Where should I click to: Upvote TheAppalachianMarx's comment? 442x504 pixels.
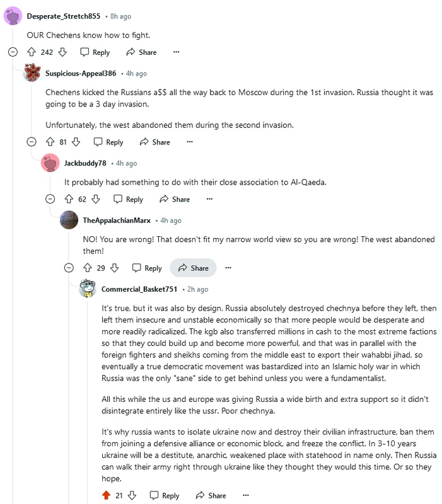(88, 268)
